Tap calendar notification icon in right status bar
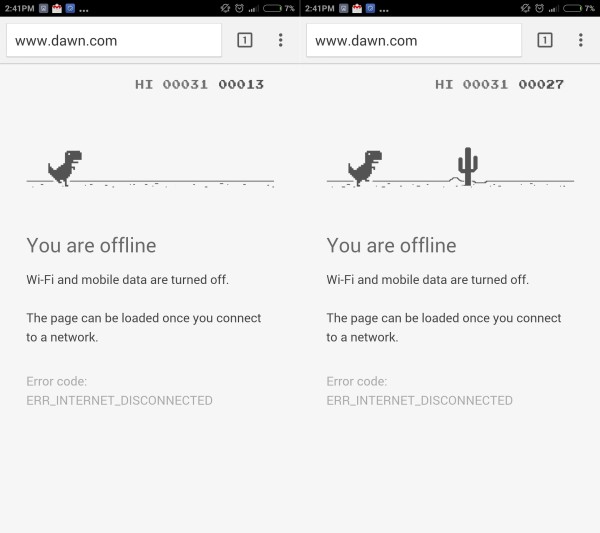Image resolution: width=600 pixels, height=533 pixels. click(357, 8)
